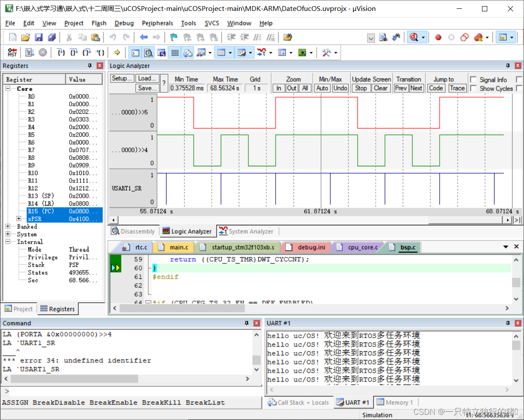Select the R15 (PC) register row
This screenshot has height=420, width=524.
coord(64,211)
